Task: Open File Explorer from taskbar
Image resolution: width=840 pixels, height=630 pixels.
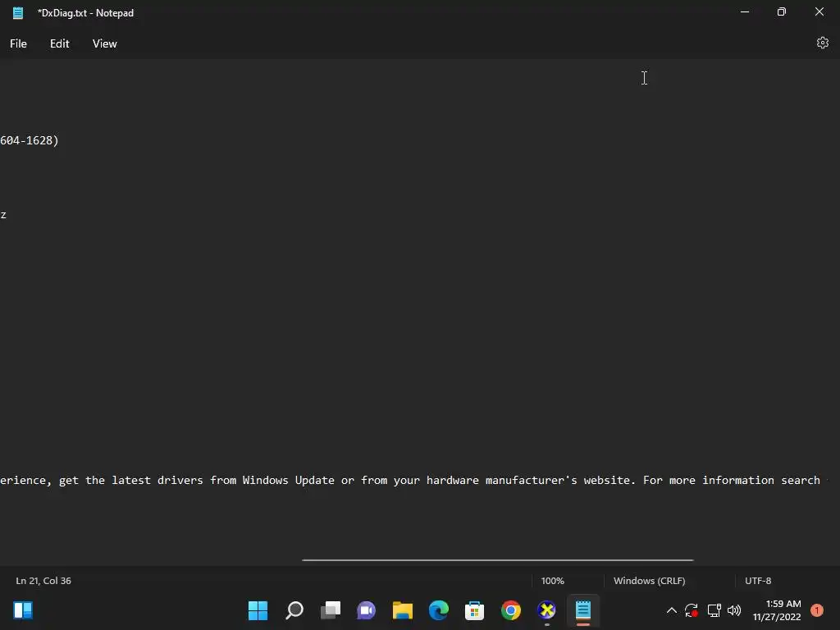Action: [x=402, y=610]
